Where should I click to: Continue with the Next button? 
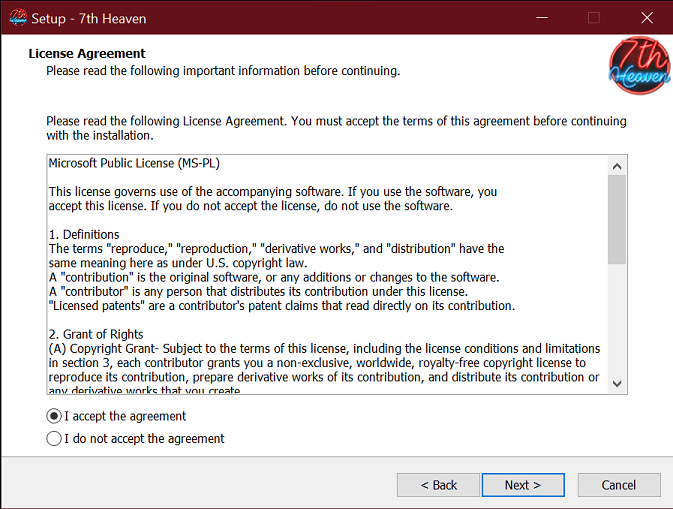pos(523,485)
